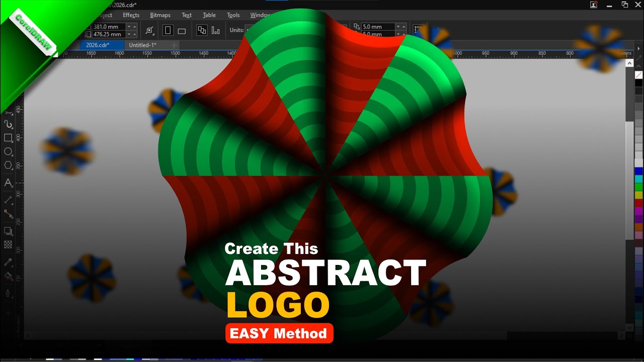Click the Treat as Filled icon
Viewport: 644px width, 362px height.
tap(418, 29)
